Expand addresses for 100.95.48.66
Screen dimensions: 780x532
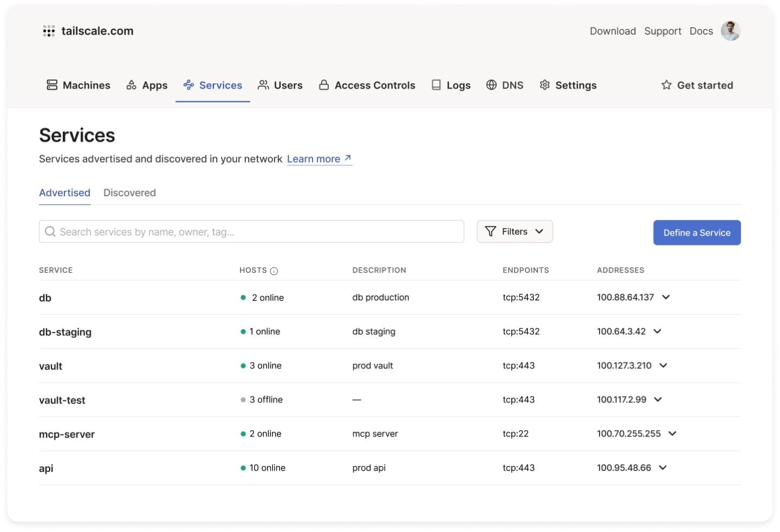(x=663, y=468)
